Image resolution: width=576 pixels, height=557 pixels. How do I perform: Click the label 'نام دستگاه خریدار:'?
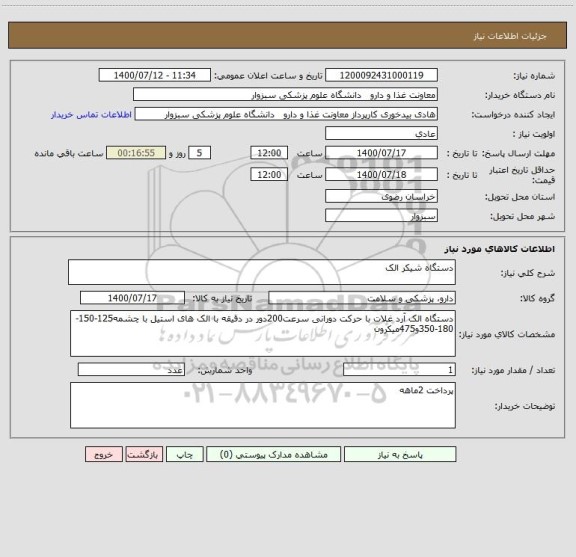[x=520, y=95]
